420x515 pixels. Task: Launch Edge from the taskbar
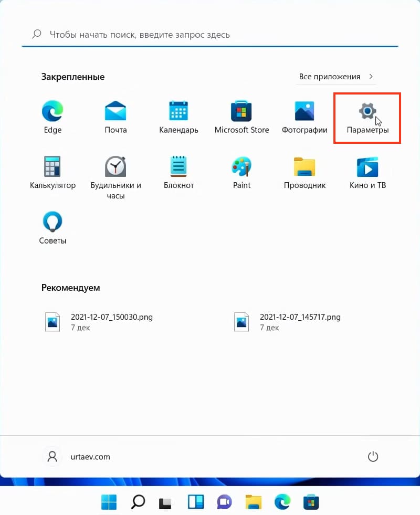tap(282, 502)
